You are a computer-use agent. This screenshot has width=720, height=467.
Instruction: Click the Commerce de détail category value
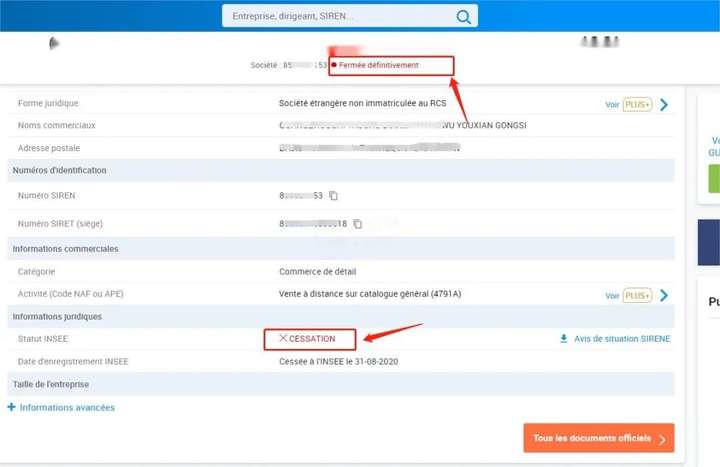317,272
